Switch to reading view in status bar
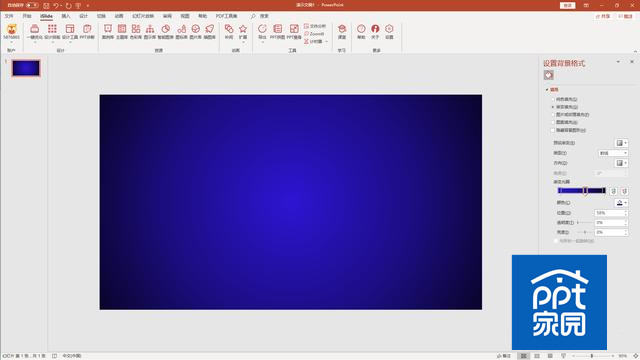Viewport: 640px width, 360px height. 550,356
